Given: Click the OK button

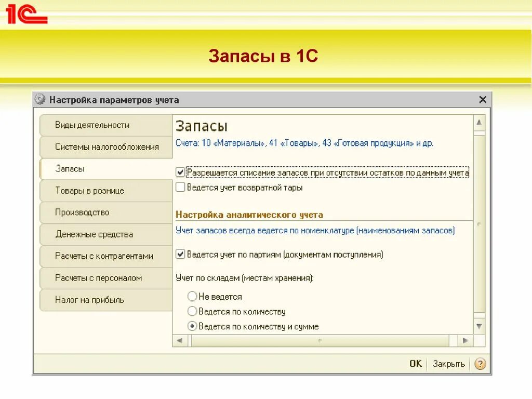Looking at the screenshot, I should pos(416,364).
